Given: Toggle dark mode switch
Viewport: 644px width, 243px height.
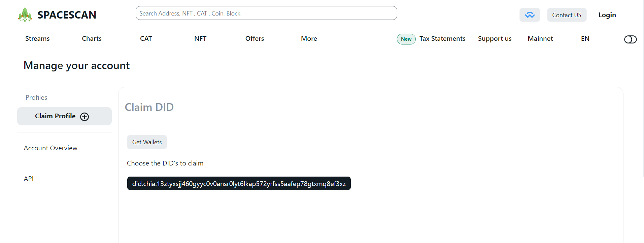Looking at the screenshot, I should 630,39.
